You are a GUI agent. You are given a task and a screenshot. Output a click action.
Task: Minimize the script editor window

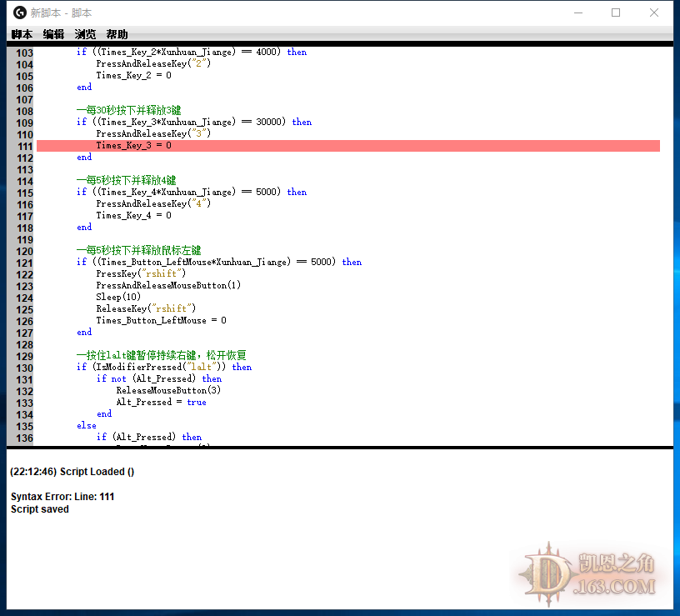[578, 13]
